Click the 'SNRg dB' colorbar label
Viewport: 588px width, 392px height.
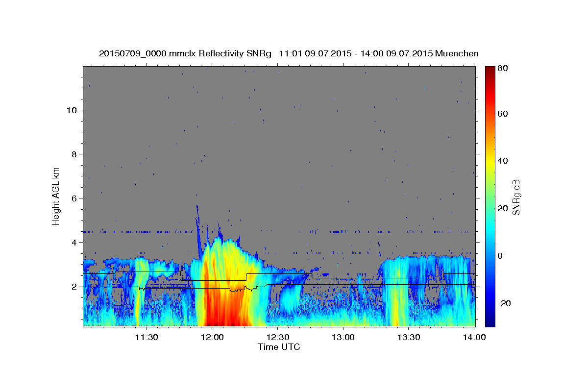515,197
